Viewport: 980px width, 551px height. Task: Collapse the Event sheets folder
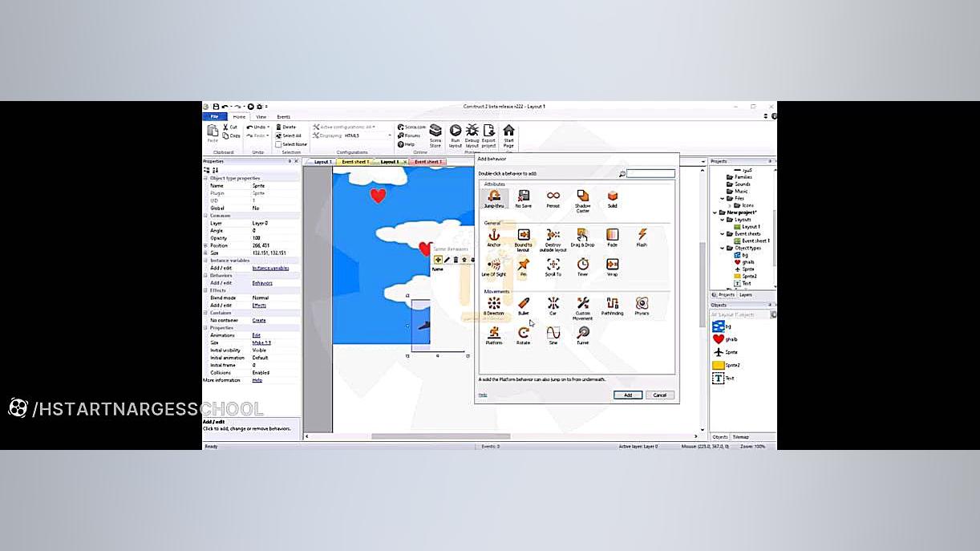pyautogui.click(x=722, y=234)
